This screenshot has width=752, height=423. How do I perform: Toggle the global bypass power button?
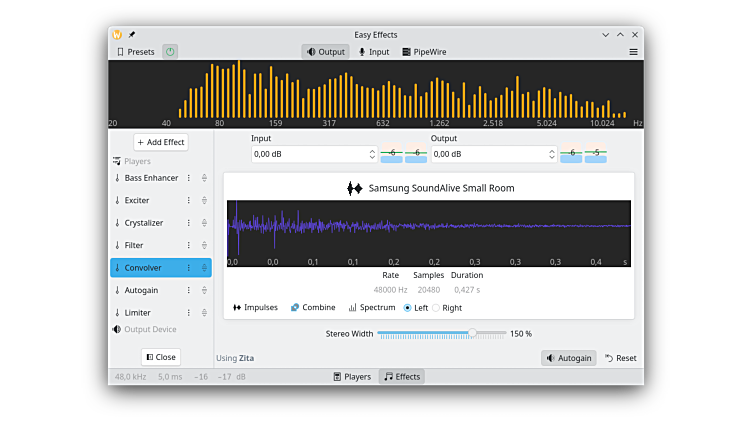[x=170, y=52]
